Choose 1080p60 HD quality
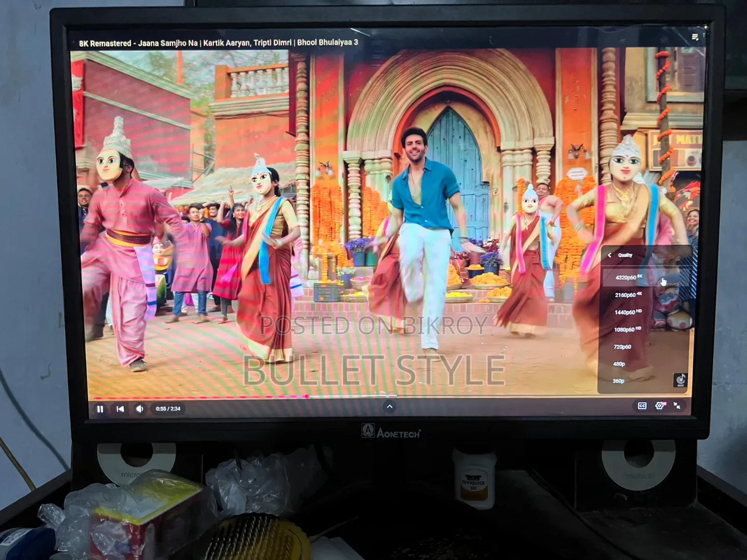This screenshot has height=560, width=747. point(644,329)
